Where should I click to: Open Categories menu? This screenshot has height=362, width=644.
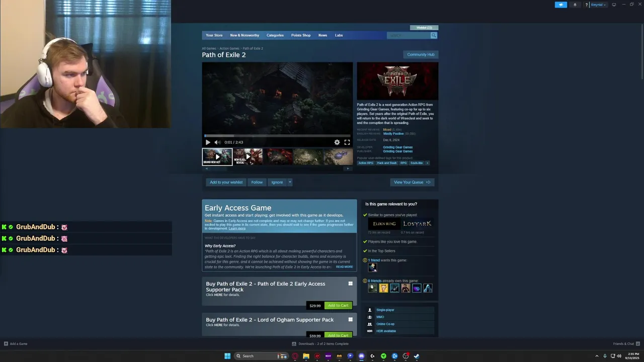coord(275,35)
